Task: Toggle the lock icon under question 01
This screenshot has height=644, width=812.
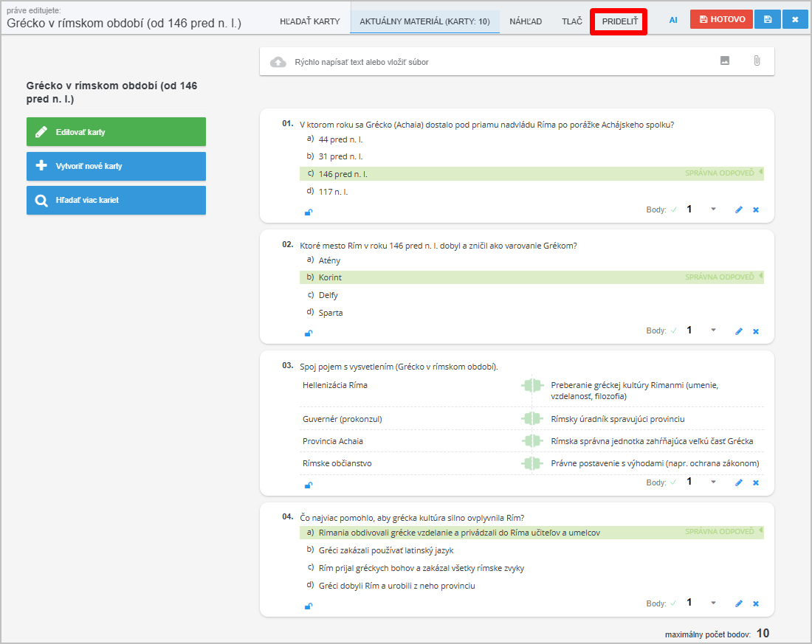Action: pos(309,212)
